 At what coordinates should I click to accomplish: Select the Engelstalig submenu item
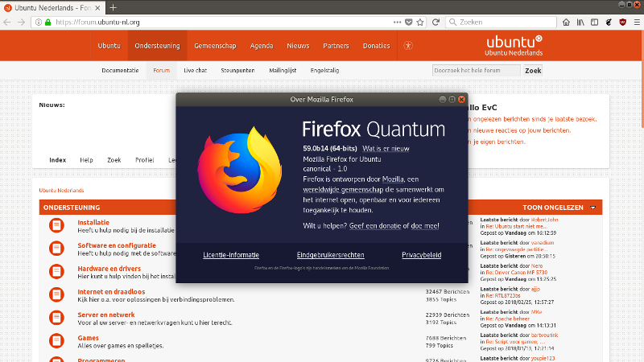pyautogui.click(x=325, y=70)
